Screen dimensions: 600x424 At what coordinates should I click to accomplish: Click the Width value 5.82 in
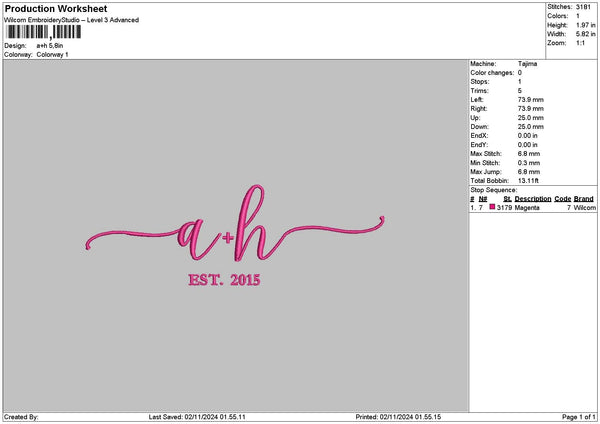(x=586, y=34)
